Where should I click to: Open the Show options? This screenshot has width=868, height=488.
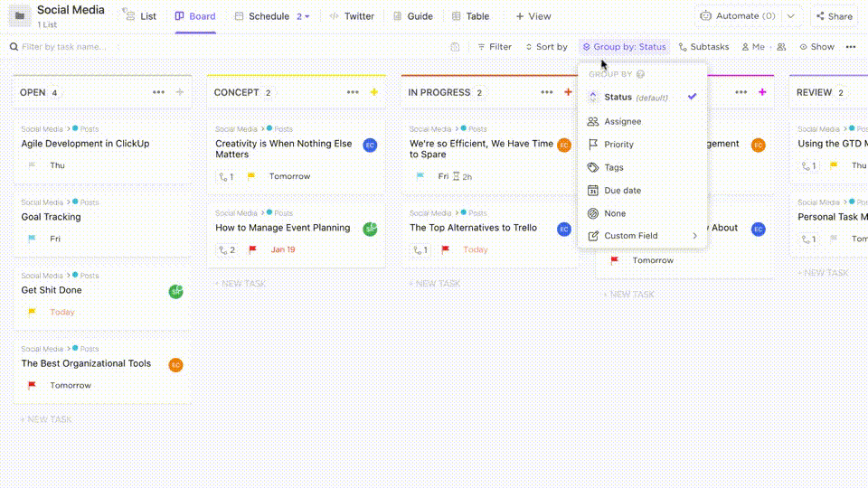coord(816,46)
